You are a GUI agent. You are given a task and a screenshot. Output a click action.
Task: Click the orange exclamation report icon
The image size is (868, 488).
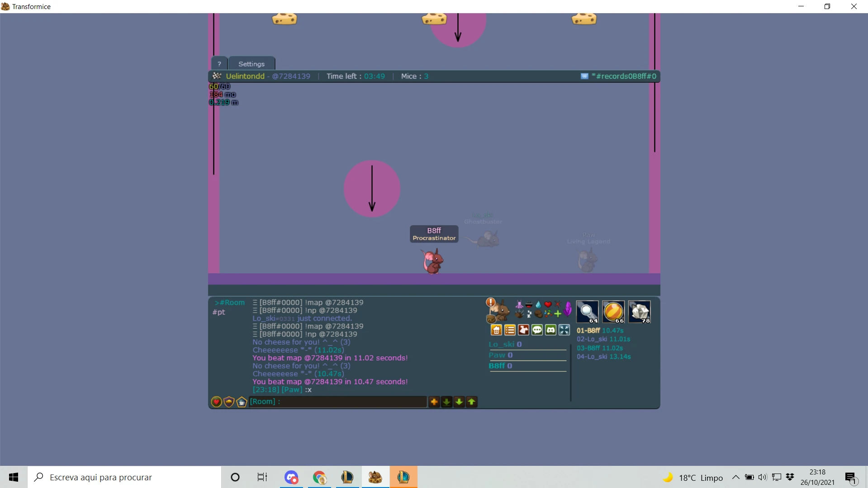click(x=490, y=302)
